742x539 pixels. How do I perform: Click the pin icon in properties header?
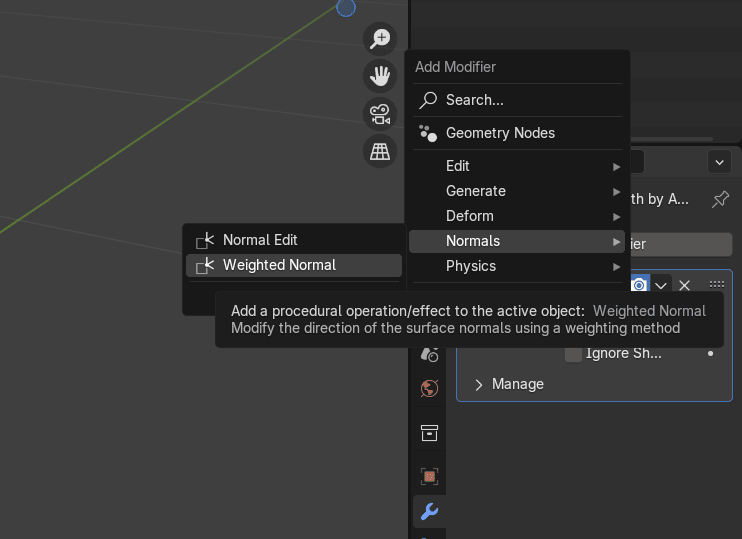coord(720,199)
